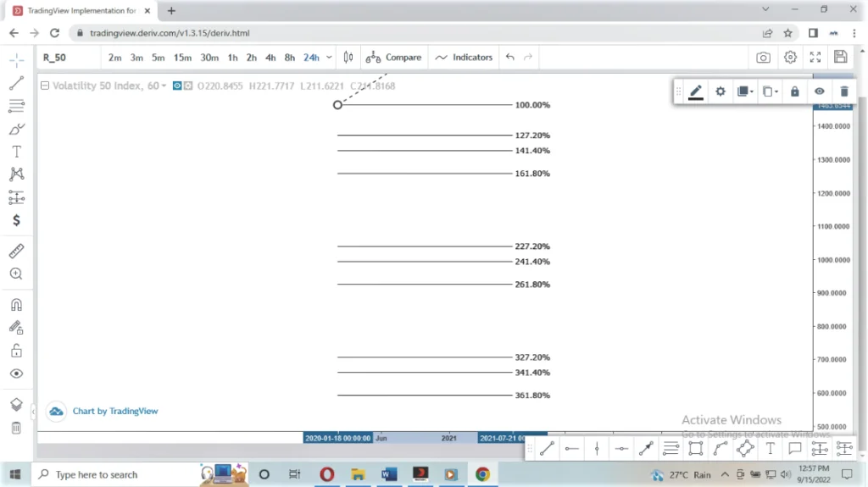Select the 24h timeframe
868x487 pixels.
point(311,58)
